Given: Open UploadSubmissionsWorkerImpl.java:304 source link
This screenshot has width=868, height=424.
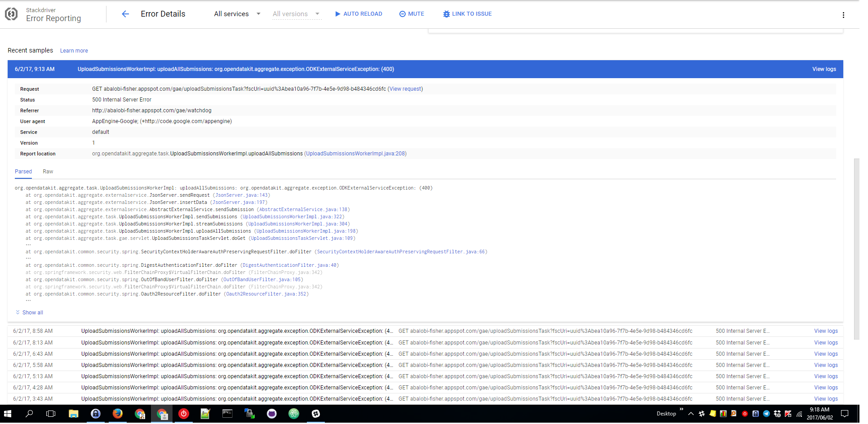Looking at the screenshot, I should (298, 224).
